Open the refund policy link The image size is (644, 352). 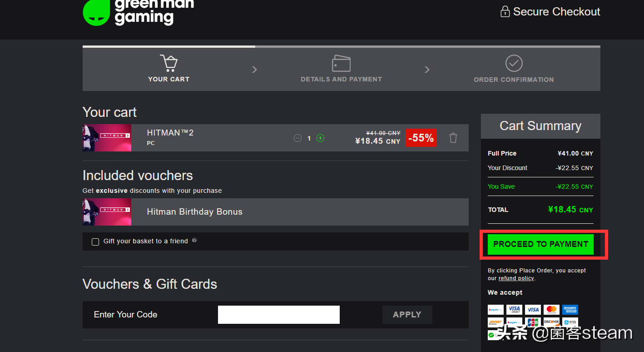click(516, 278)
